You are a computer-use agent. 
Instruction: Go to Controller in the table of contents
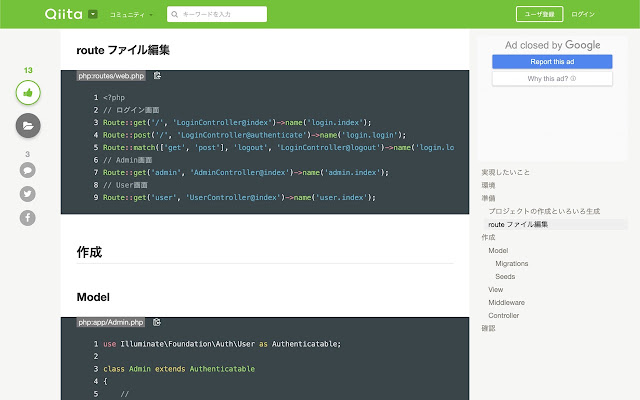(504, 316)
